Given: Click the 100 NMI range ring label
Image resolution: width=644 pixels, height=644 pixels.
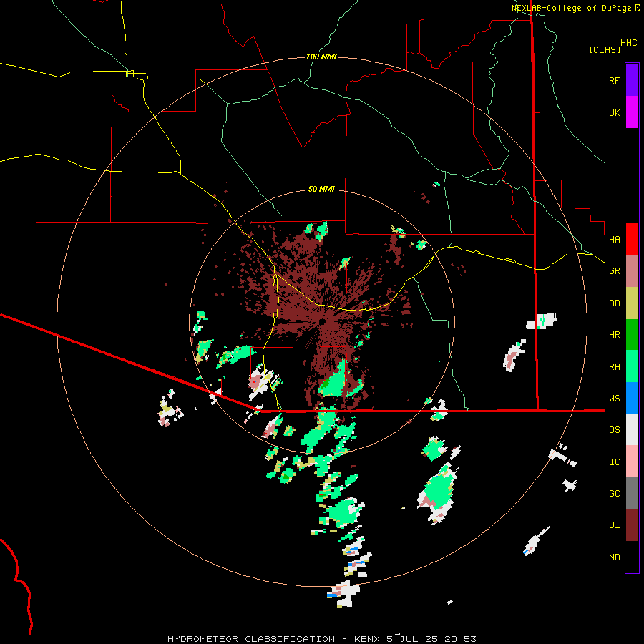Looking at the screenshot, I should click(321, 57).
